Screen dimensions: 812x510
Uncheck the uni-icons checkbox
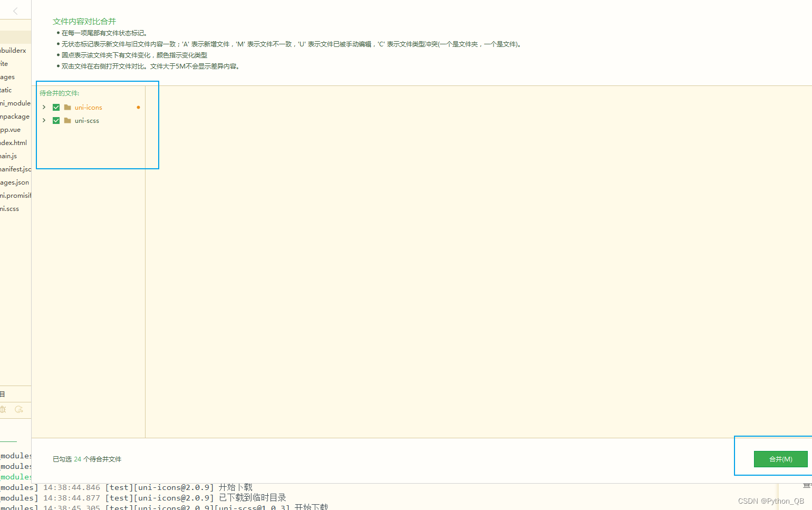coord(56,107)
